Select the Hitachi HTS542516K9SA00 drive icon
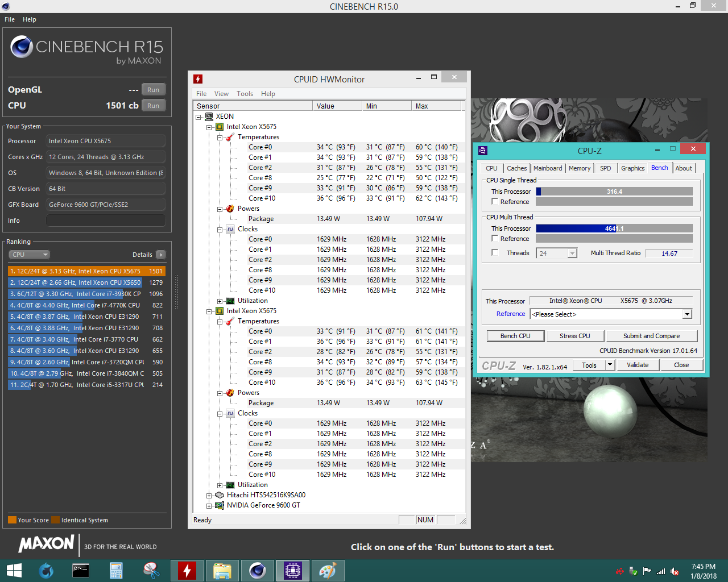This screenshot has width=728, height=582. click(x=220, y=495)
